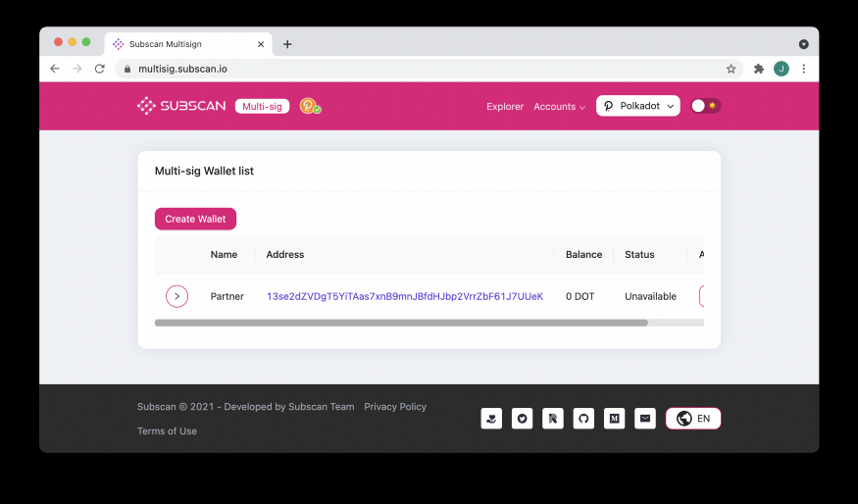Click the horizontal scrollbar under the wallet table

(401, 323)
